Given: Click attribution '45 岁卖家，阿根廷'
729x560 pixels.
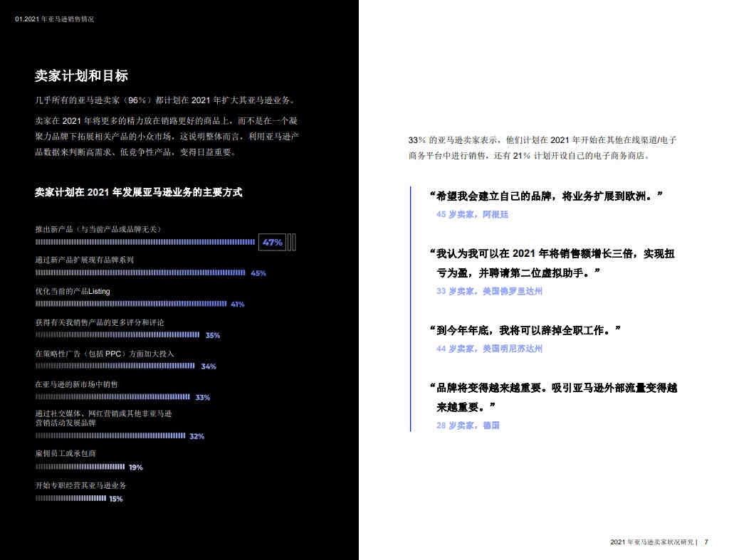Looking at the screenshot, I should tap(472, 214).
